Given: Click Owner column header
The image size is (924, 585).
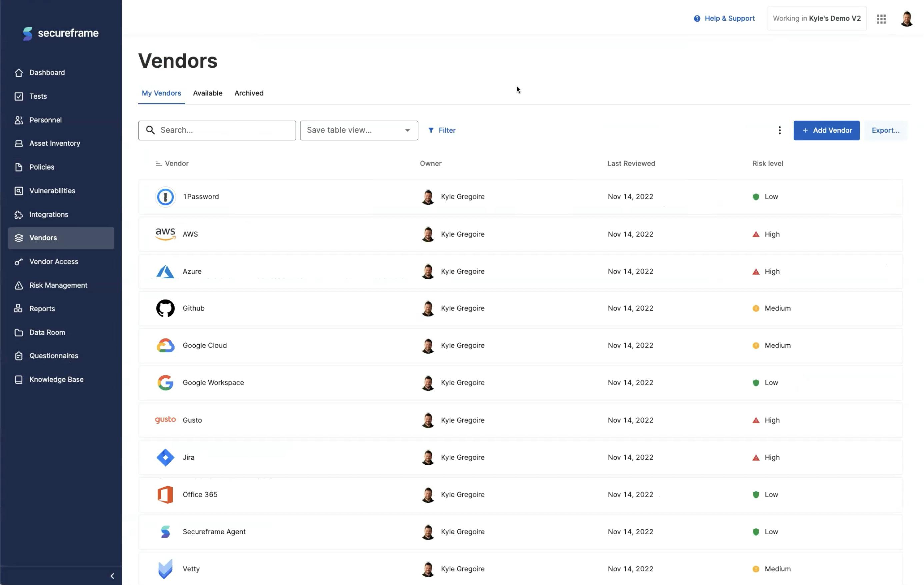Looking at the screenshot, I should click(x=431, y=164).
